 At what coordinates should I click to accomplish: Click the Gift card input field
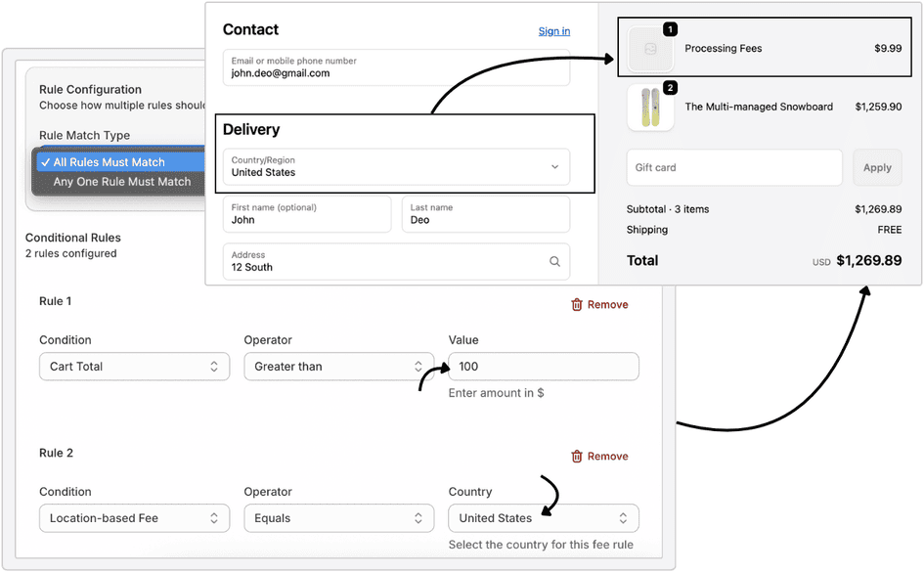733,167
